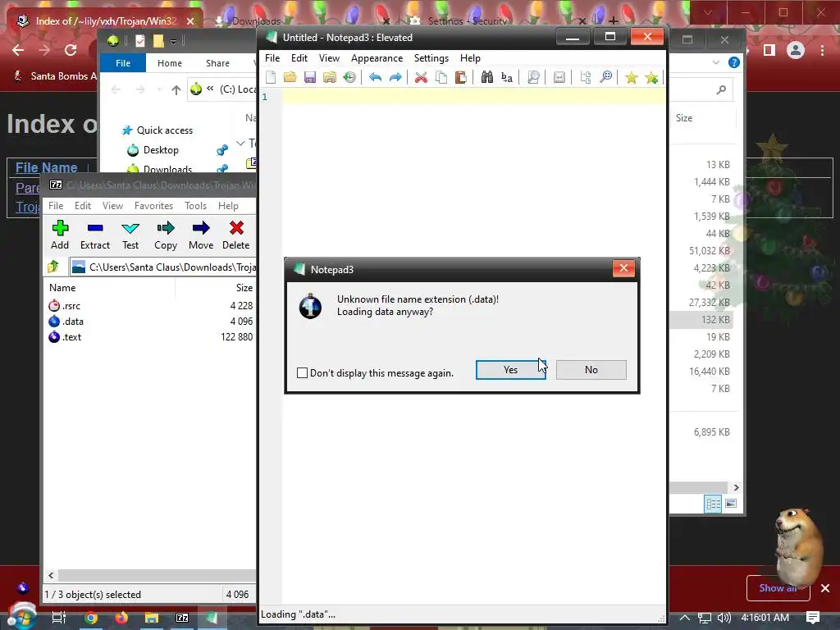Image resolution: width=840 pixels, height=630 pixels.
Task: Open Notepad3 View menu
Action: 329,58
